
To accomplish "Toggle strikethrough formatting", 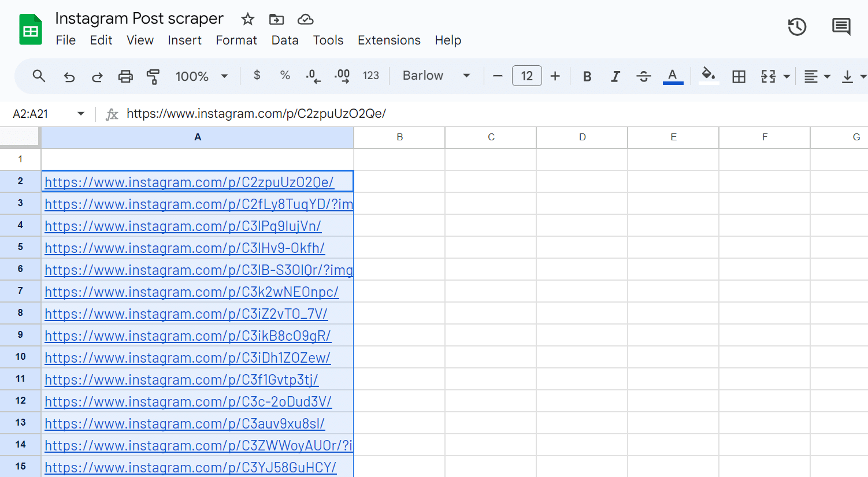I will coord(644,76).
